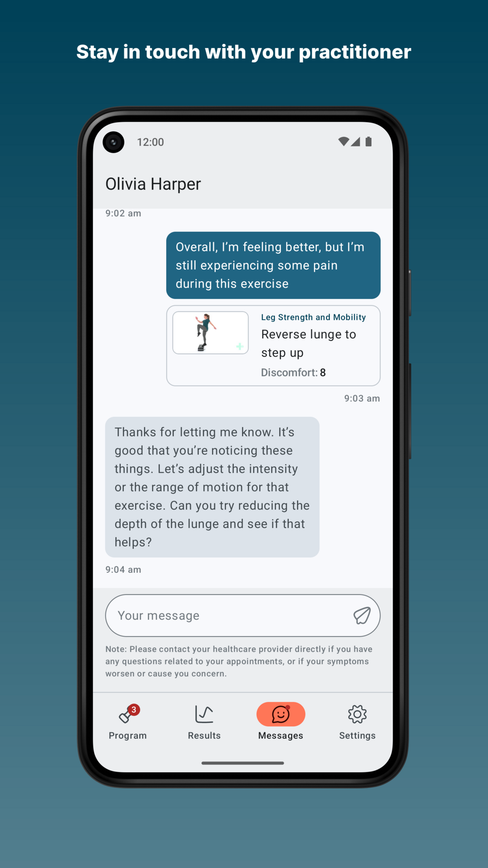Open the Settings gear icon
Image resolution: width=488 pixels, height=868 pixels.
coord(357,714)
